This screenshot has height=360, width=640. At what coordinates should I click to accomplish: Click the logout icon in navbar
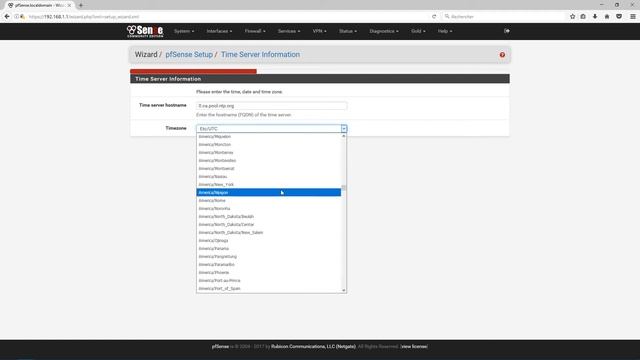click(507, 31)
